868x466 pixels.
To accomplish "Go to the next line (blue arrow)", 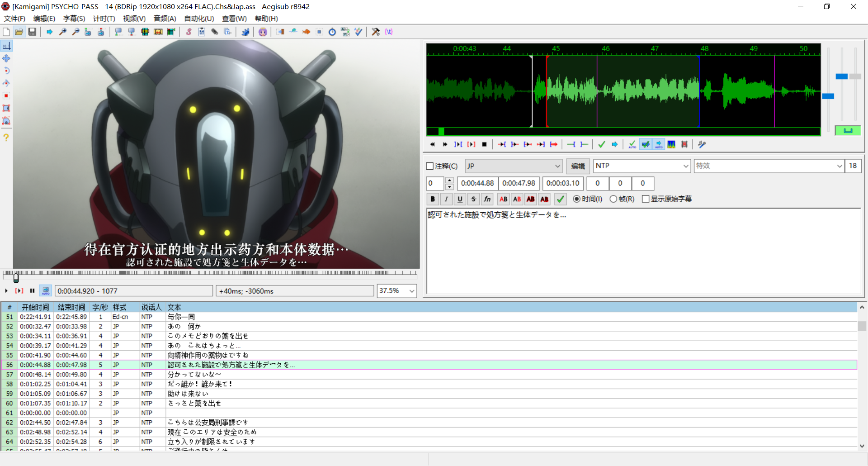I will click(615, 144).
